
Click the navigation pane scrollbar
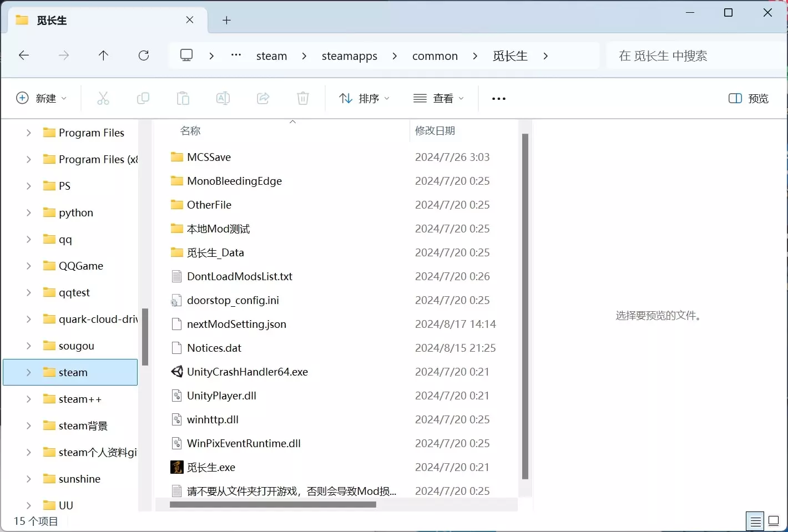coord(145,337)
